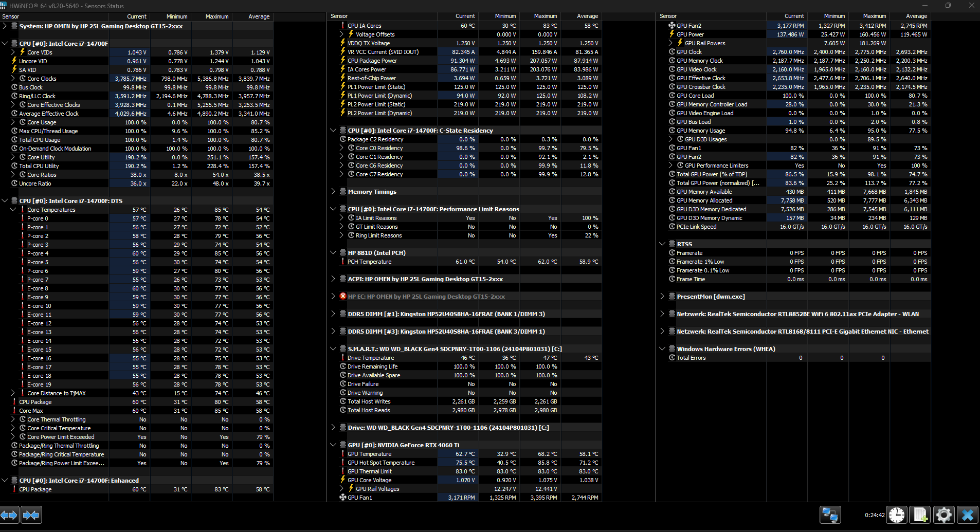The image size is (980, 532).
Task: Click the lightning icon beside CPU Package Power
Action: (x=343, y=61)
